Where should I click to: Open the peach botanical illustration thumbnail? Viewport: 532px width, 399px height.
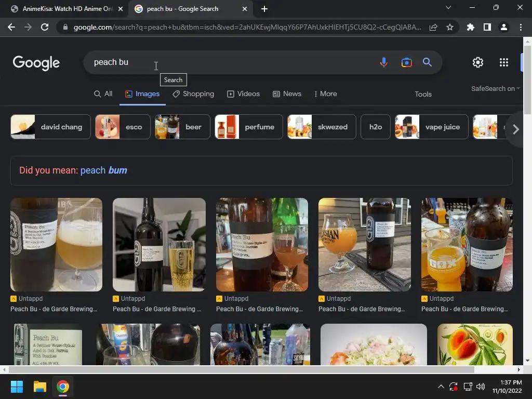[475, 344]
